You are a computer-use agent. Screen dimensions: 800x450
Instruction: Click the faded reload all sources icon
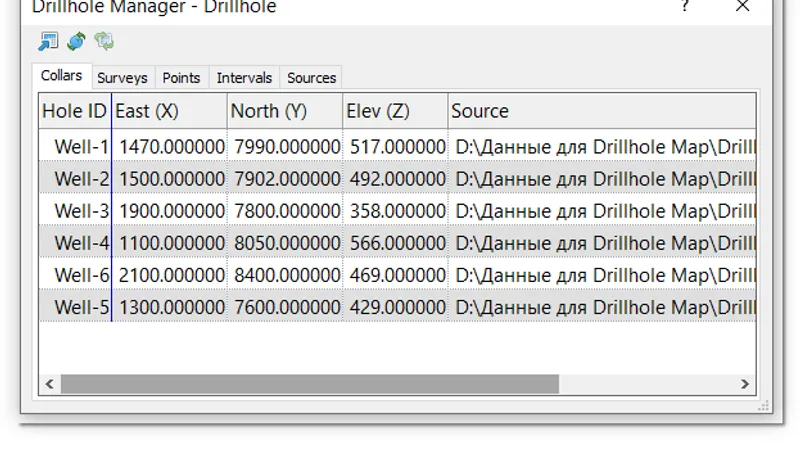104,41
